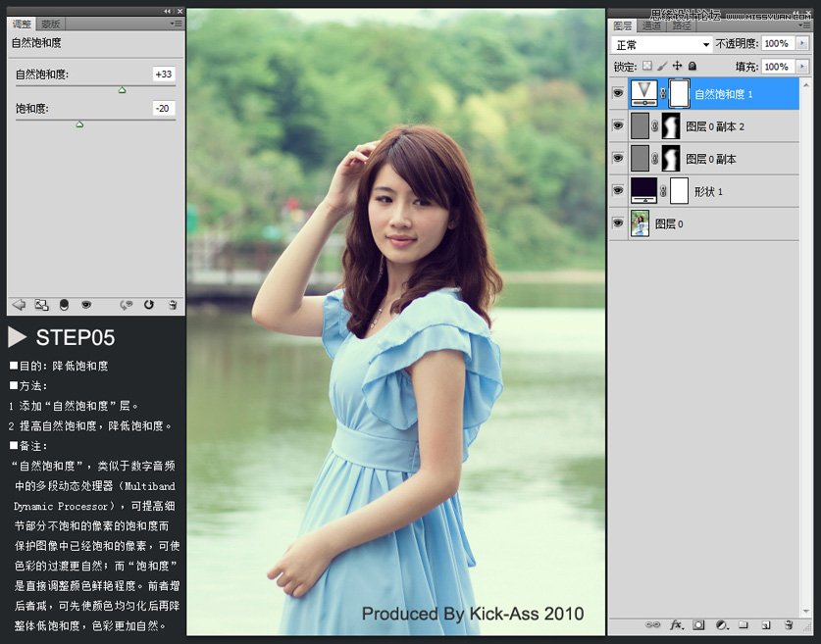This screenshot has height=644, width=821.
Task: Click the Create new layer icon
Action: click(x=767, y=625)
